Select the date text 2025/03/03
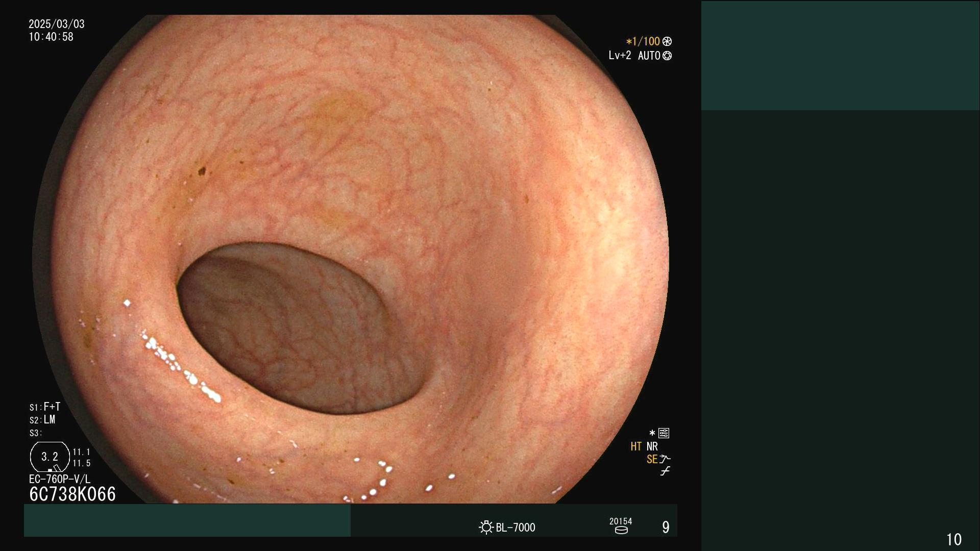This screenshot has width=980, height=551. tap(57, 24)
